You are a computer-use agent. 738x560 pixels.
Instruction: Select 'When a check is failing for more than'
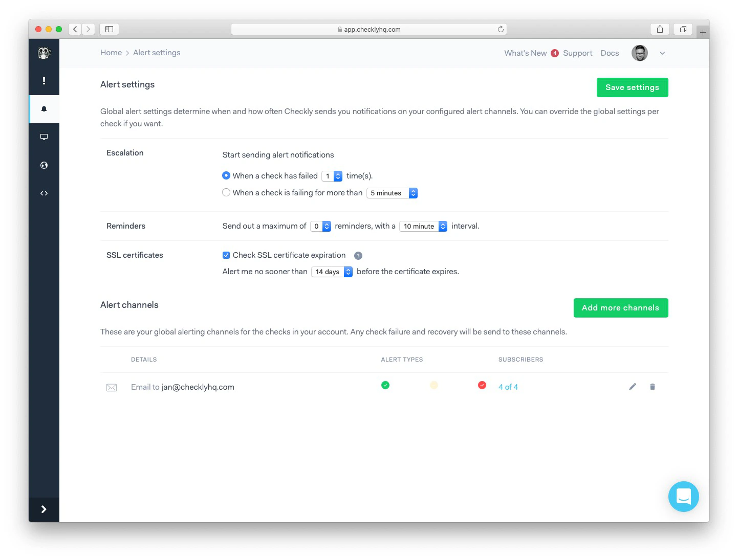[x=226, y=192]
